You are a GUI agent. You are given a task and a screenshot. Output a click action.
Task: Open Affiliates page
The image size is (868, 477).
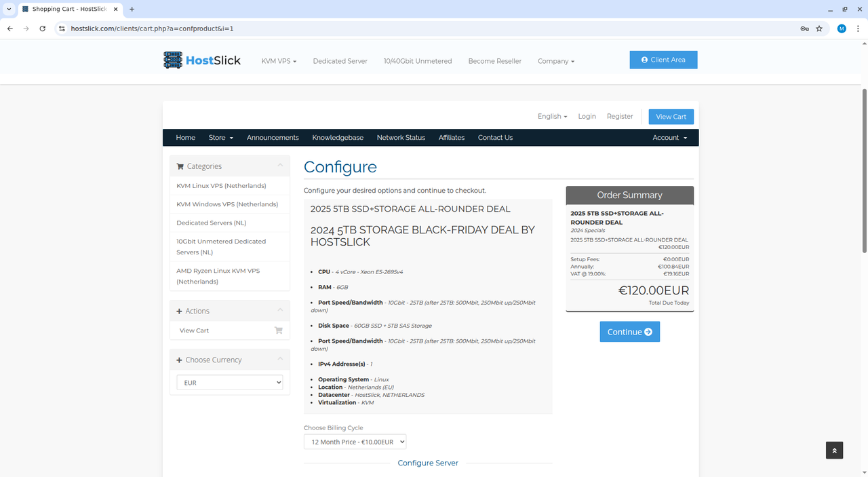coord(452,138)
